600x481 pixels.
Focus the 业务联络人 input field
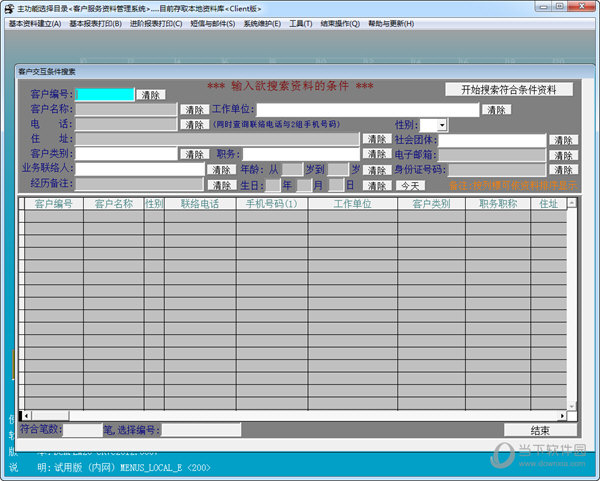pos(140,169)
